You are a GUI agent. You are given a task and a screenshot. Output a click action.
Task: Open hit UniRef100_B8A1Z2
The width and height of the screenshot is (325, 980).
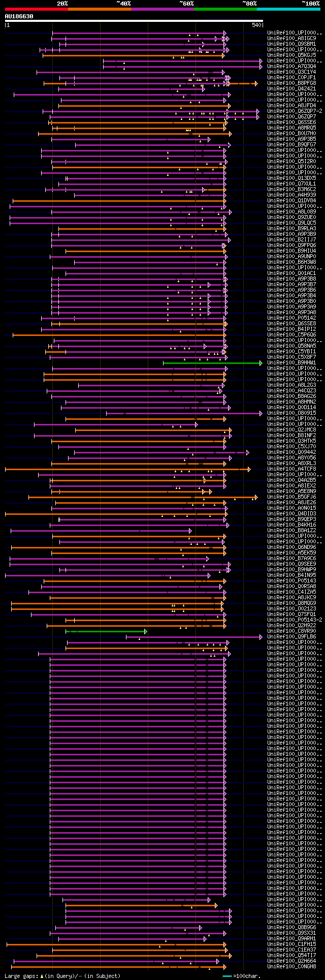291,530
